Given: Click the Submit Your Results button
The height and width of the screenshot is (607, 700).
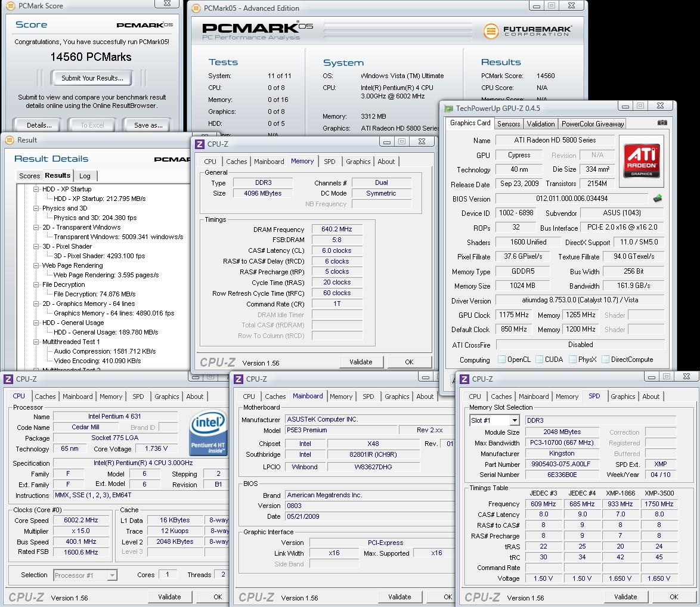Looking at the screenshot, I should [92, 78].
